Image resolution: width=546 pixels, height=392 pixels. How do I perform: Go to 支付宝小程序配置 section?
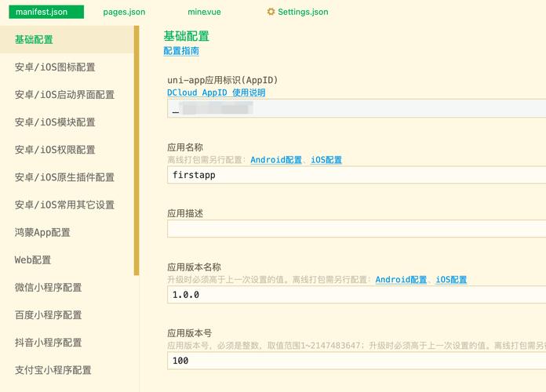(53, 369)
